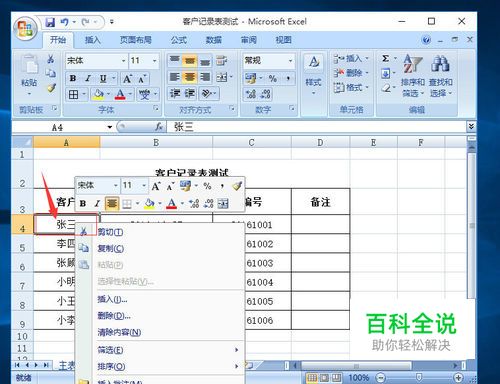This screenshot has width=500, height=384.
Task: Toggle ribbon center horizontal alignment
Action: (190, 77)
